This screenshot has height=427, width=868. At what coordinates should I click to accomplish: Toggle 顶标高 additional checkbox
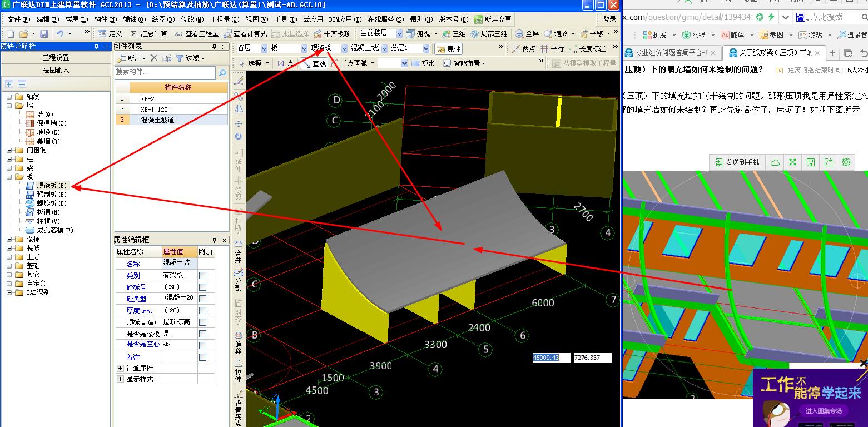point(203,322)
